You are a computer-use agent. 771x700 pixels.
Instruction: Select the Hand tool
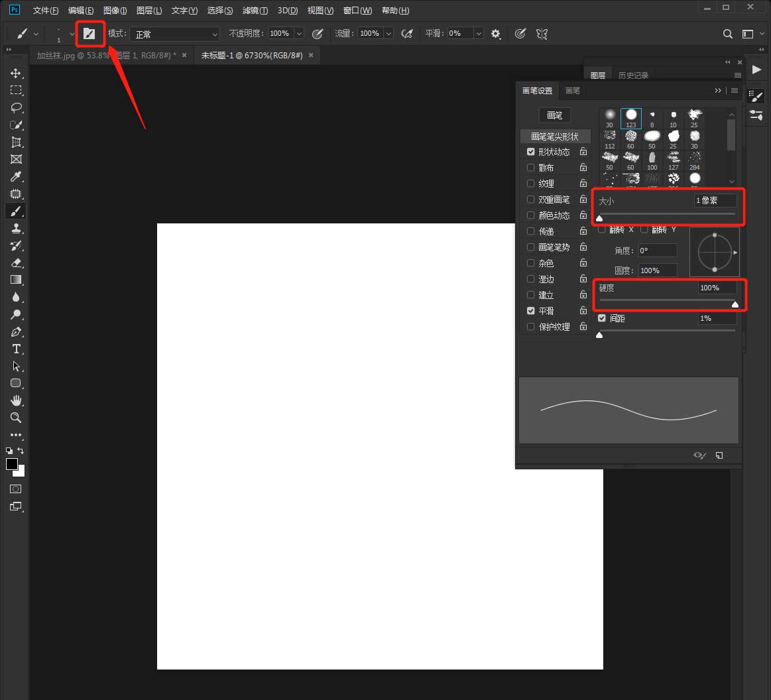coord(16,400)
